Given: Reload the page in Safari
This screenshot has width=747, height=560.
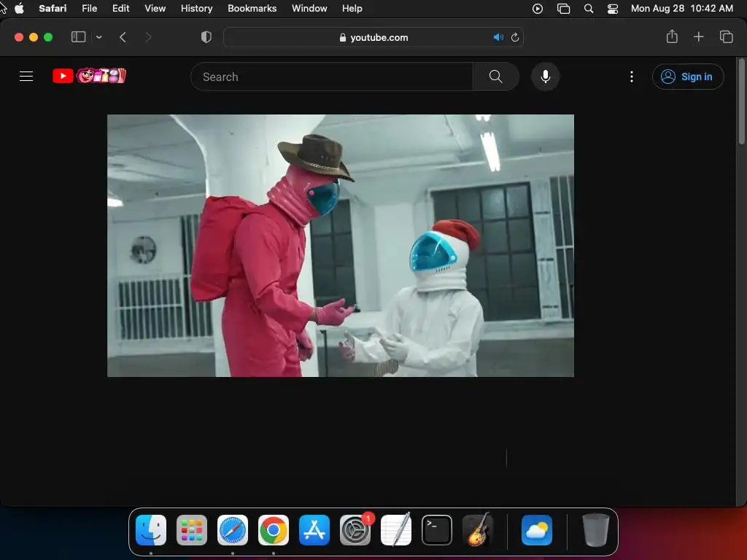Looking at the screenshot, I should 515,37.
